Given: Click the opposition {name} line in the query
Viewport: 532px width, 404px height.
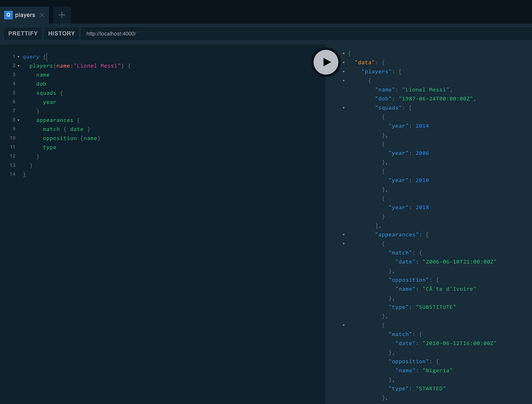Looking at the screenshot, I should pos(72,138).
